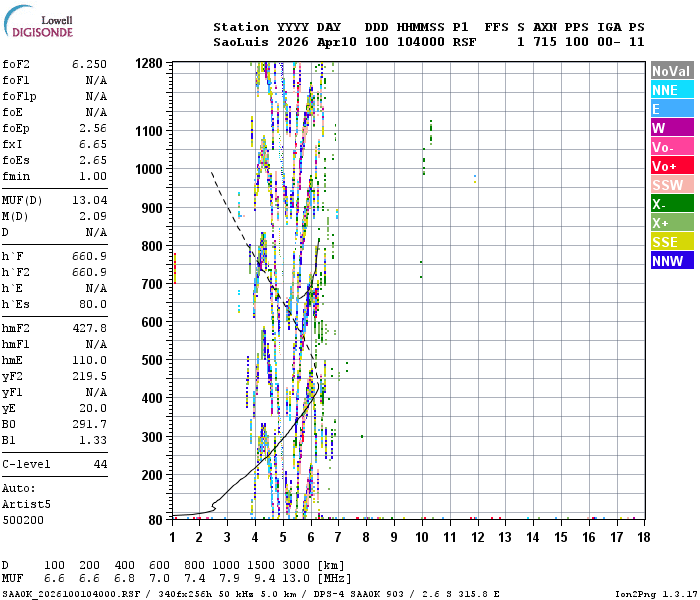Click the foF2 value 6.250
The height and width of the screenshot is (600, 700).
coord(89,64)
